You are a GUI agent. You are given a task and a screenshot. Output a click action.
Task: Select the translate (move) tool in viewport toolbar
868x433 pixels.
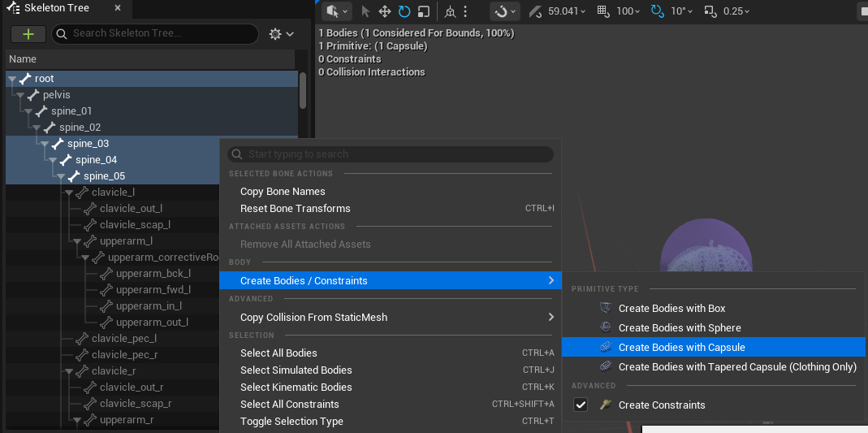[384, 11]
